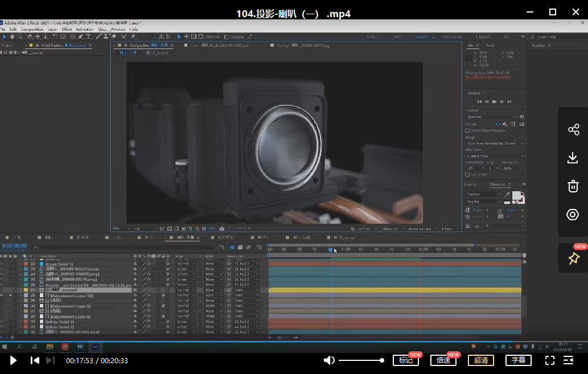Click Windows search icon in taskbar
This screenshot has height=374, width=588.
[19, 347]
